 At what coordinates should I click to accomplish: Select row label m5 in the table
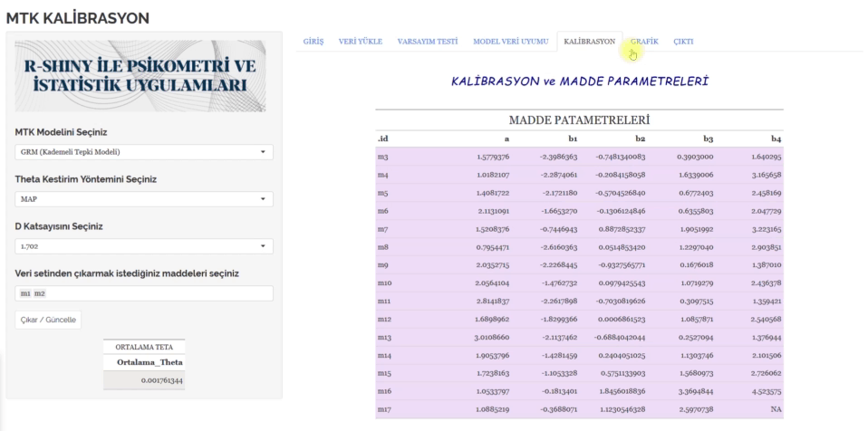tap(382, 193)
